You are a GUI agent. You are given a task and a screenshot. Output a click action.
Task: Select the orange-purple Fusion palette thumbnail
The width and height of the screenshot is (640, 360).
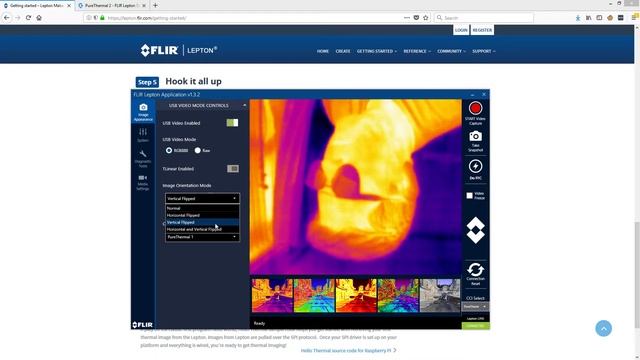pyautogui.click(x=272, y=296)
